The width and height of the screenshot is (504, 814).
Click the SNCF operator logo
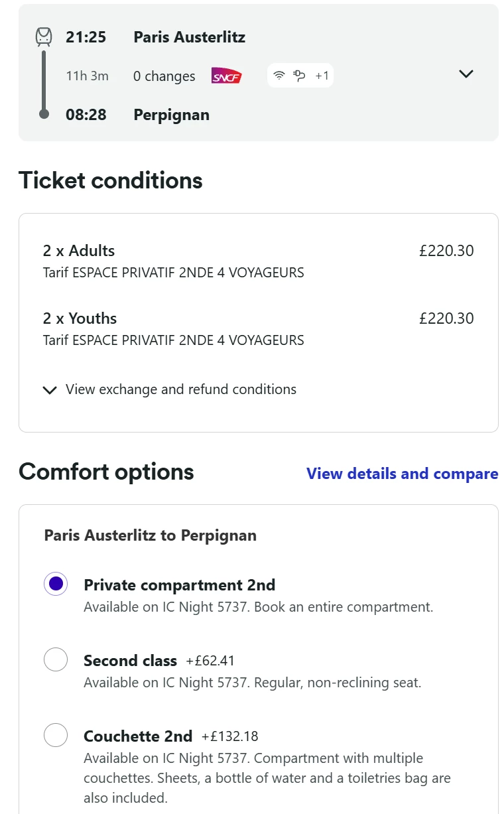226,76
